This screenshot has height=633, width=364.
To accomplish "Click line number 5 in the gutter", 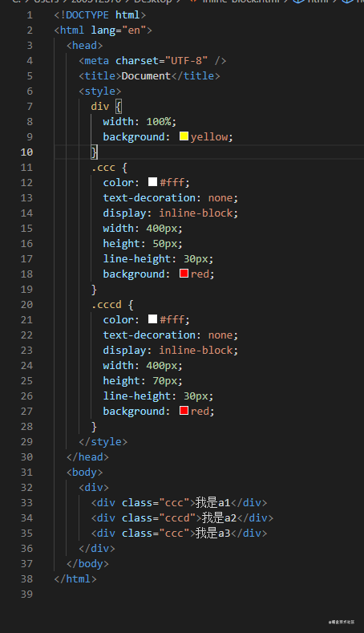I will 30,76.
